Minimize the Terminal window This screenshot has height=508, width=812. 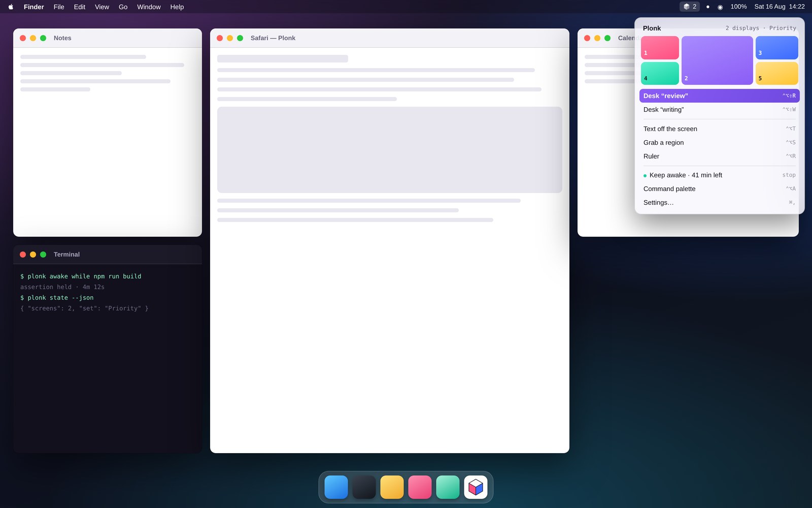click(x=33, y=255)
